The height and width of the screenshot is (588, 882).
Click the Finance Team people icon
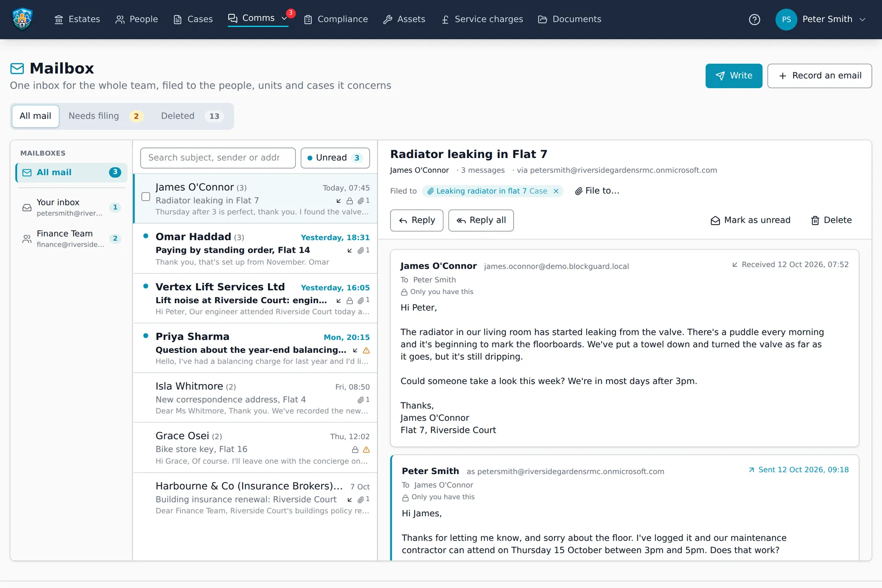(x=27, y=239)
